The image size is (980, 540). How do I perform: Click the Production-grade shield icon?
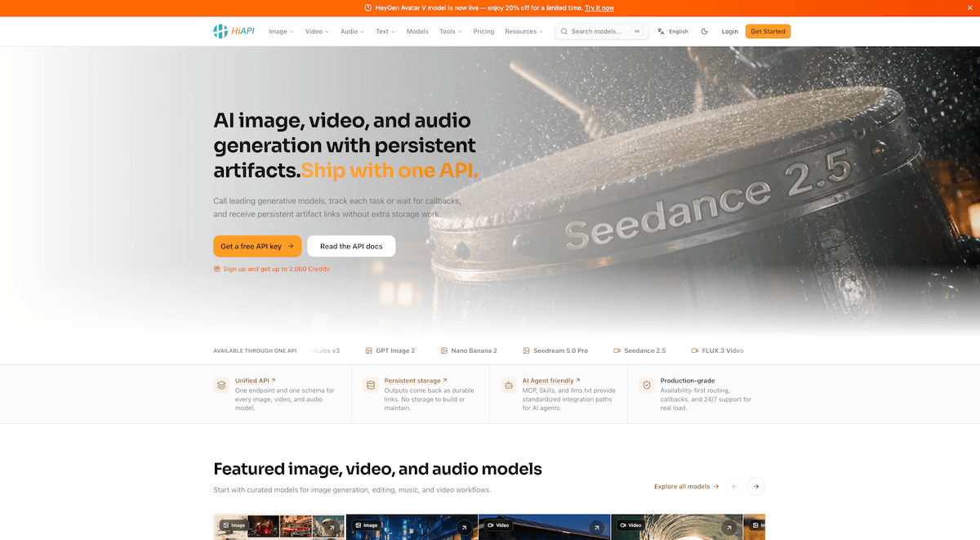[x=646, y=385]
